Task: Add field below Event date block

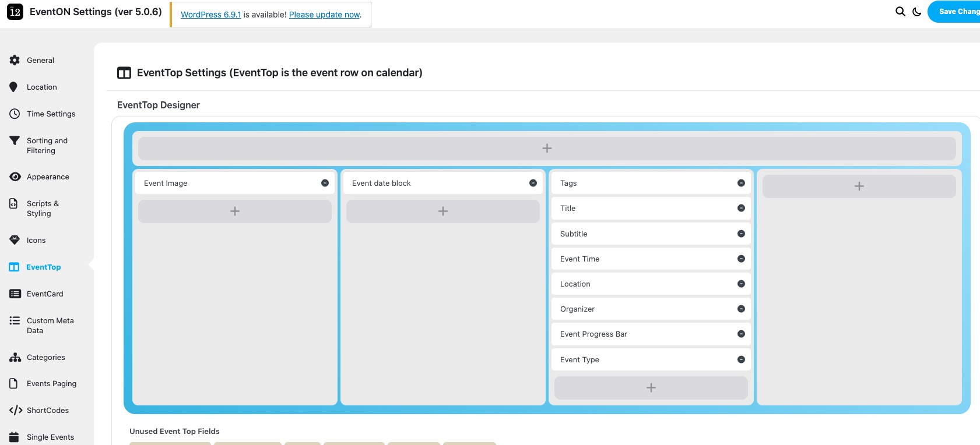Action: coord(443,211)
